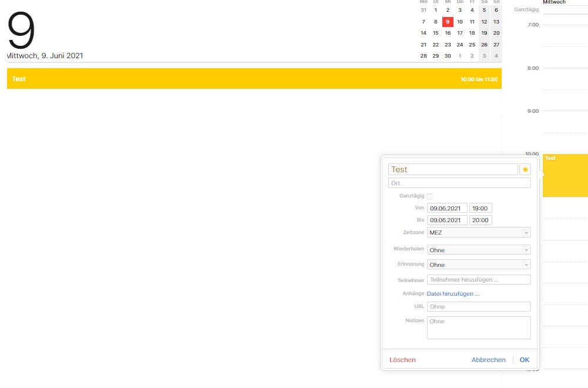Select day 16 in the mini calendar
The height and width of the screenshot is (388, 588).
(448, 33)
